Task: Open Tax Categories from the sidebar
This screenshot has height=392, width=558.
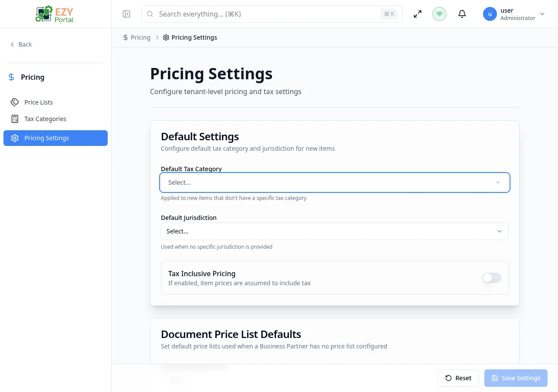Action: click(x=45, y=118)
